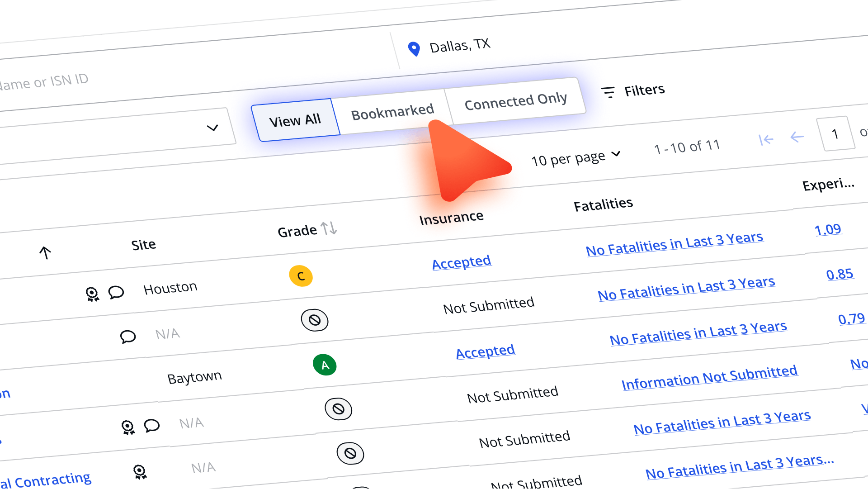Click the no-grade icon below grade C
The height and width of the screenshot is (489, 868).
pos(315,320)
